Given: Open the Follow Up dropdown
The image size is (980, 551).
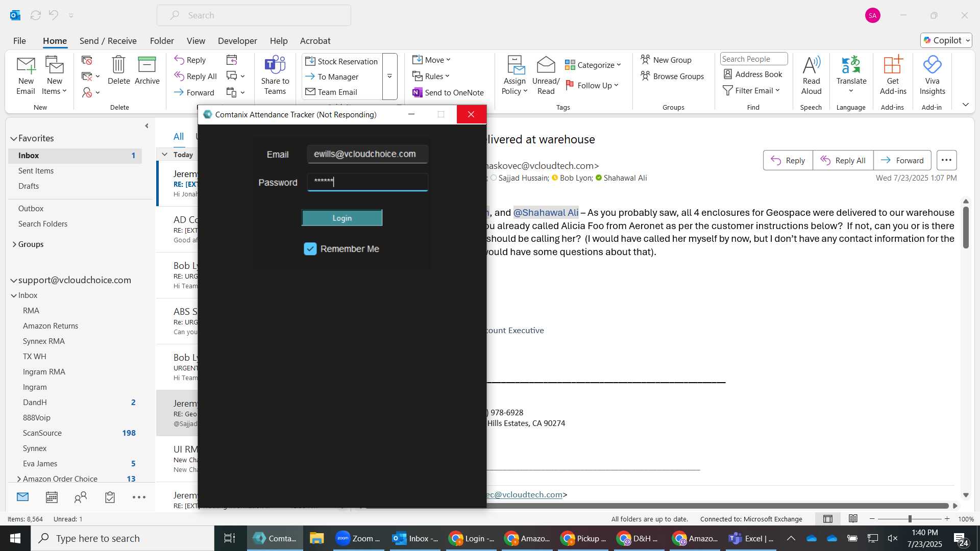Looking at the screenshot, I should point(592,85).
